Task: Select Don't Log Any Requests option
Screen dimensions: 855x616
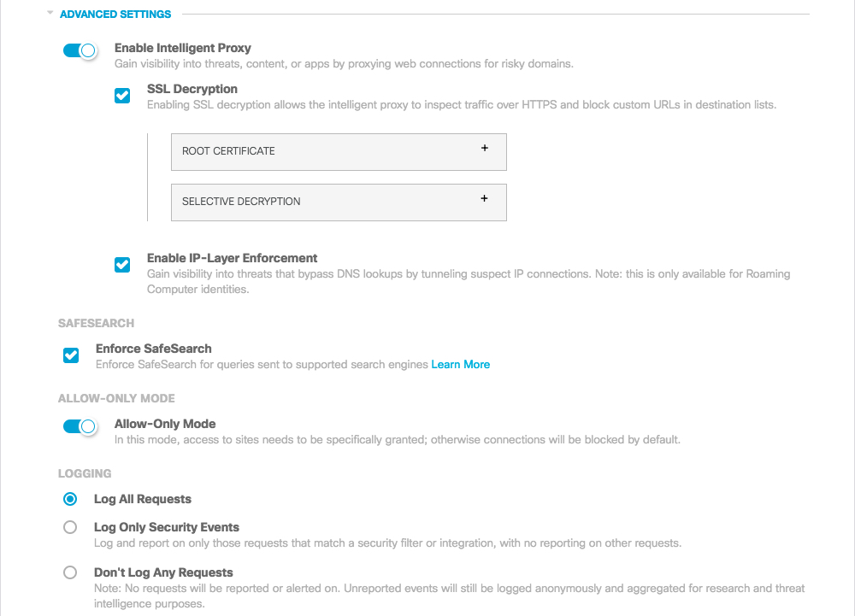Action: (x=70, y=572)
